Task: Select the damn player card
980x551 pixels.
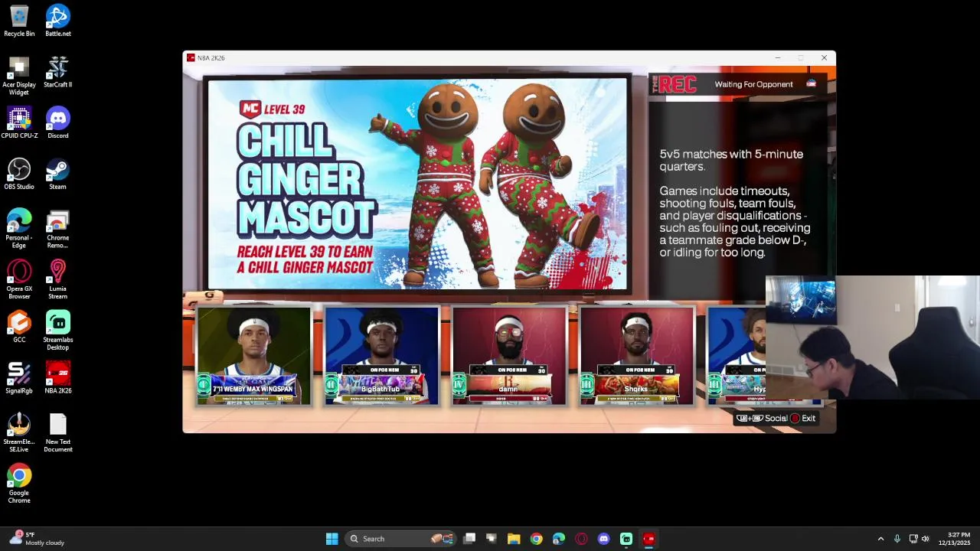Action: pyautogui.click(x=509, y=356)
